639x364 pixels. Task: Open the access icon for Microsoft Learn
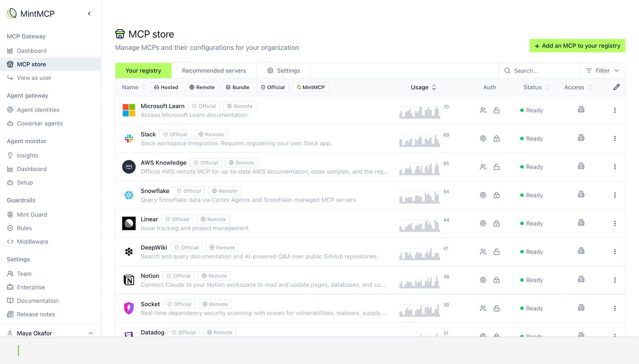click(581, 110)
